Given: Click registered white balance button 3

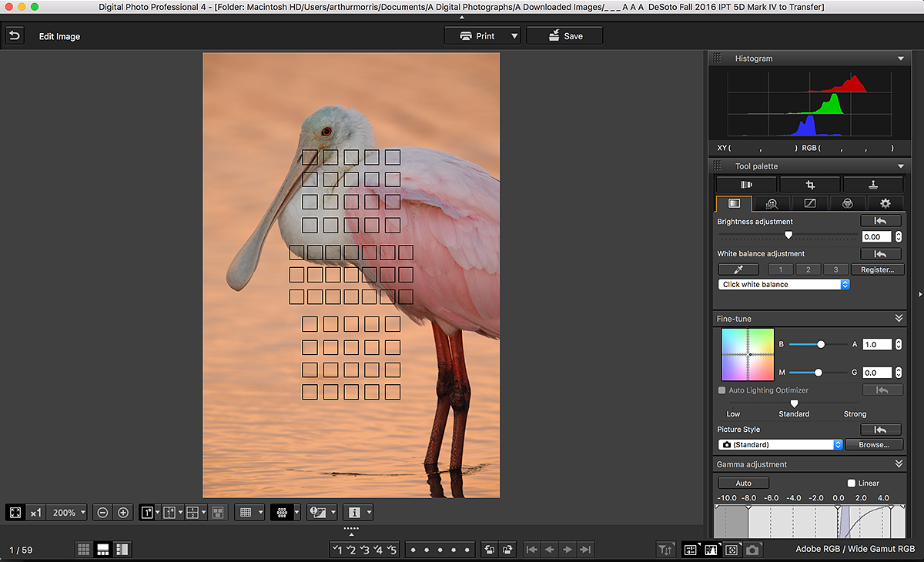Looking at the screenshot, I should click(x=836, y=269).
